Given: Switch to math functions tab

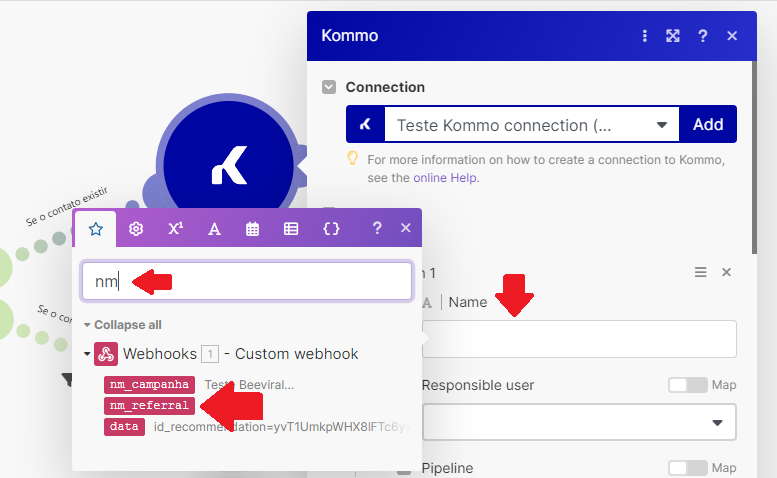Looking at the screenshot, I should [x=175, y=228].
